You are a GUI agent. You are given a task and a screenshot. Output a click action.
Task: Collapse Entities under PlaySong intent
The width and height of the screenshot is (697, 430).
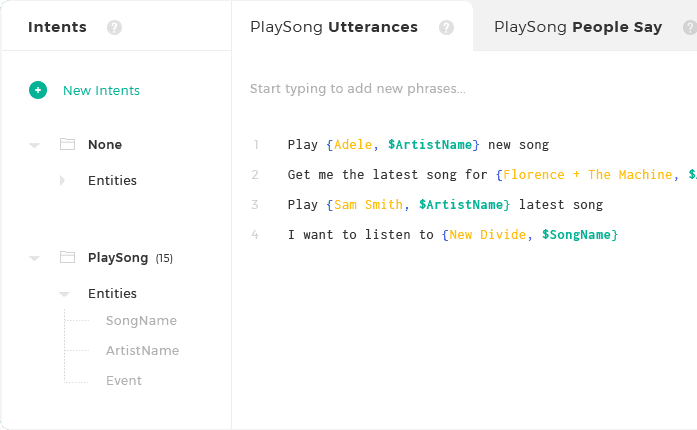pos(64,294)
